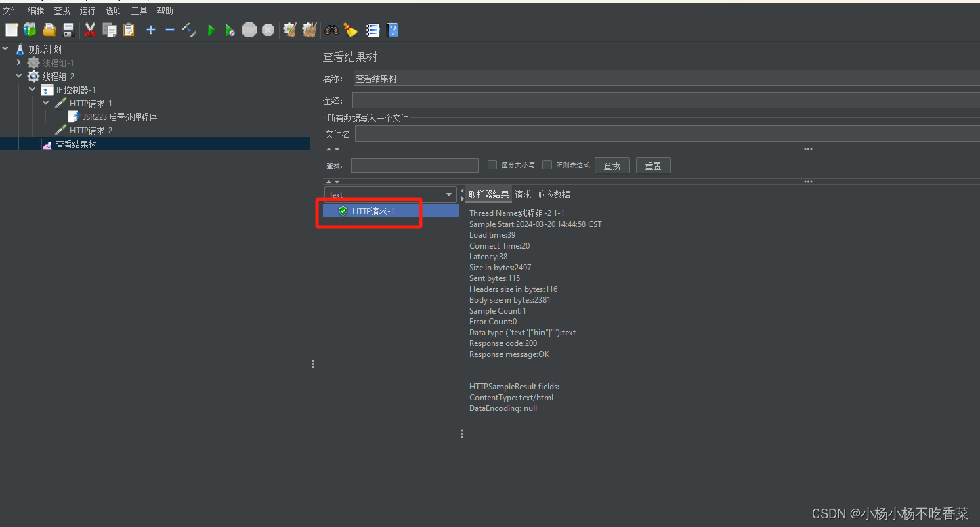Select HTTP请求-2 in the tree

point(91,130)
